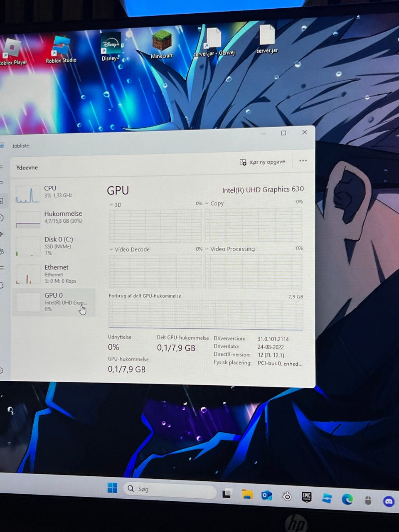Click the Hukommelse graph thumbnail
This screenshot has width=399, height=532.
click(x=28, y=219)
